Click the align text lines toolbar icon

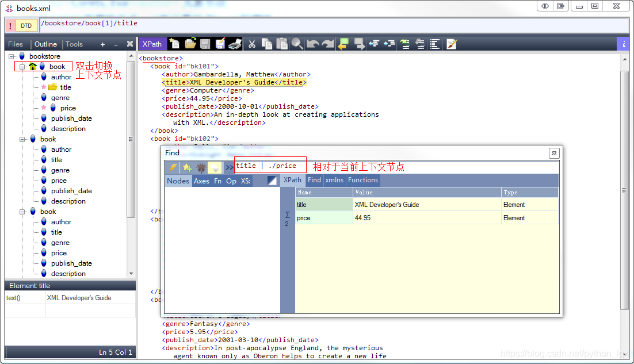coord(435,44)
